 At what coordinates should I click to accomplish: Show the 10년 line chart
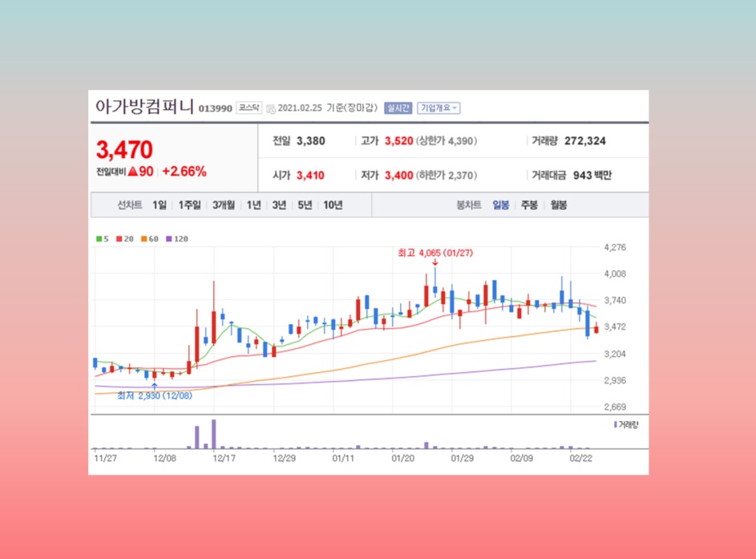tap(333, 205)
